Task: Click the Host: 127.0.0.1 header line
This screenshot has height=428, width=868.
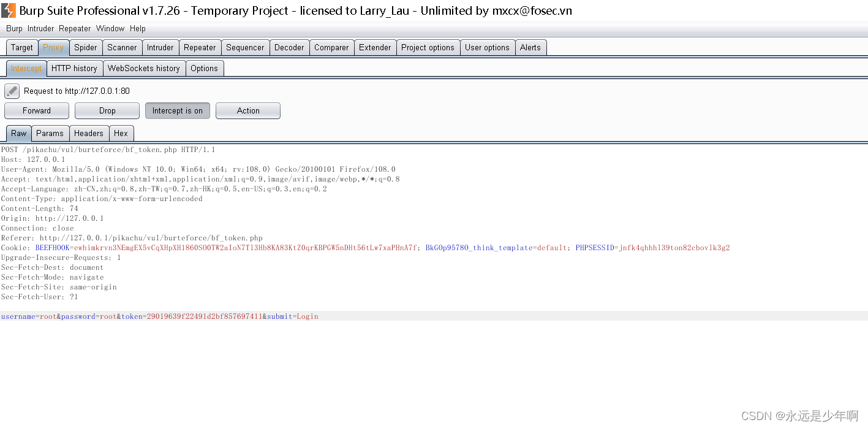Action: tap(33, 159)
